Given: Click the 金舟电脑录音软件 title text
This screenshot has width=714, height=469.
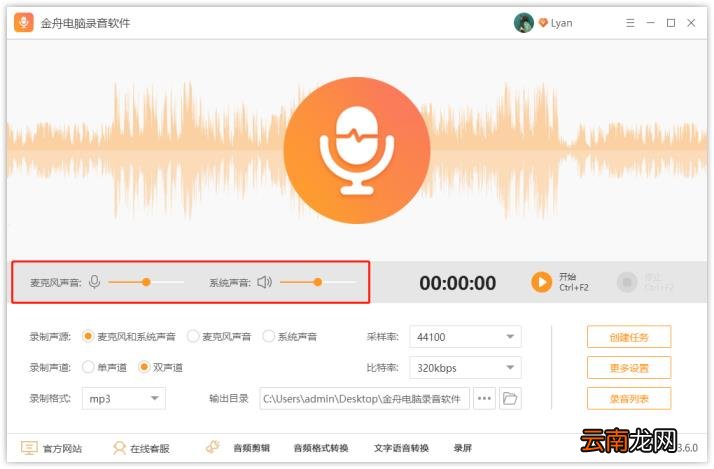Looking at the screenshot, I should (85, 23).
